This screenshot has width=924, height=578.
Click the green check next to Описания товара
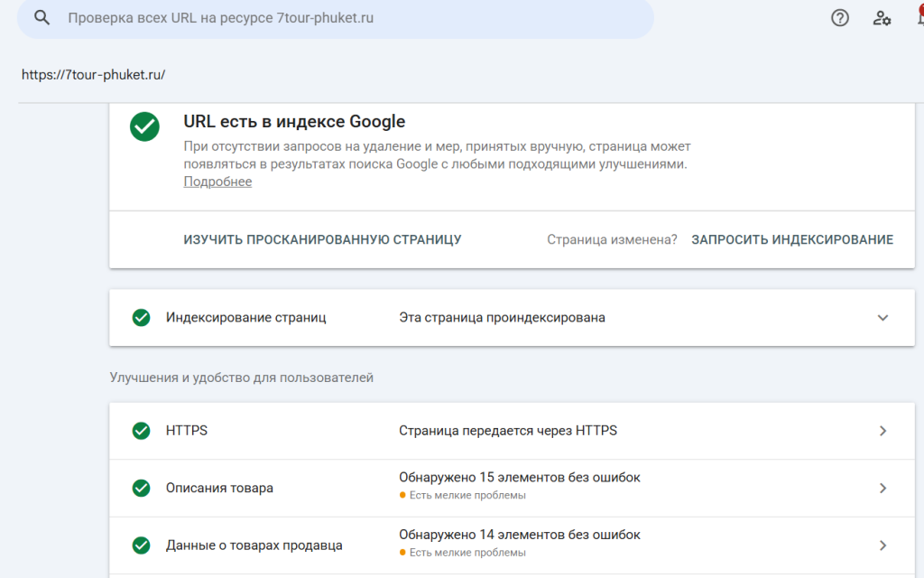coord(141,488)
